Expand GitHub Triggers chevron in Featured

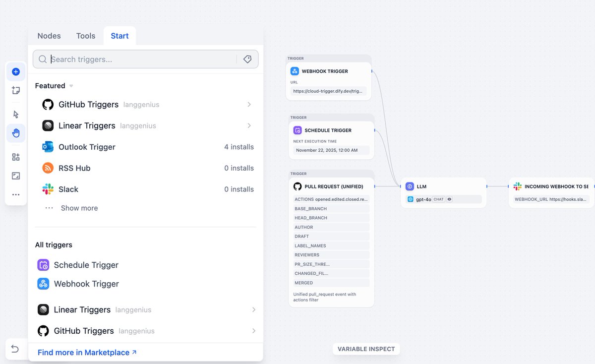[249, 105]
